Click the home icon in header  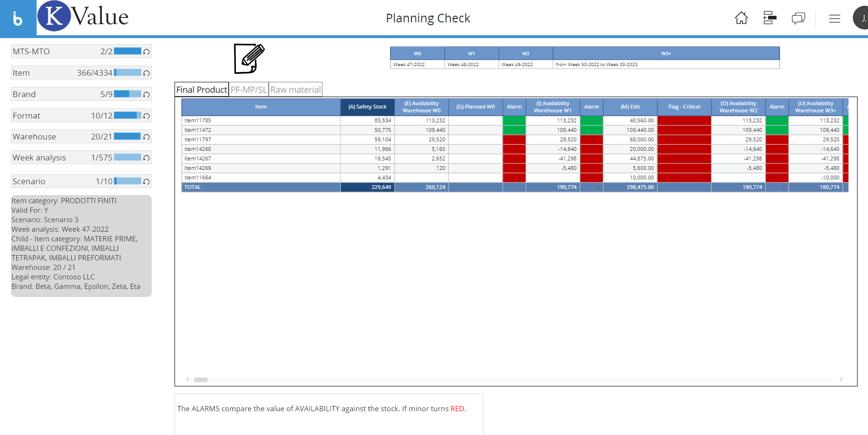pyautogui.click(x=741, y=18)
